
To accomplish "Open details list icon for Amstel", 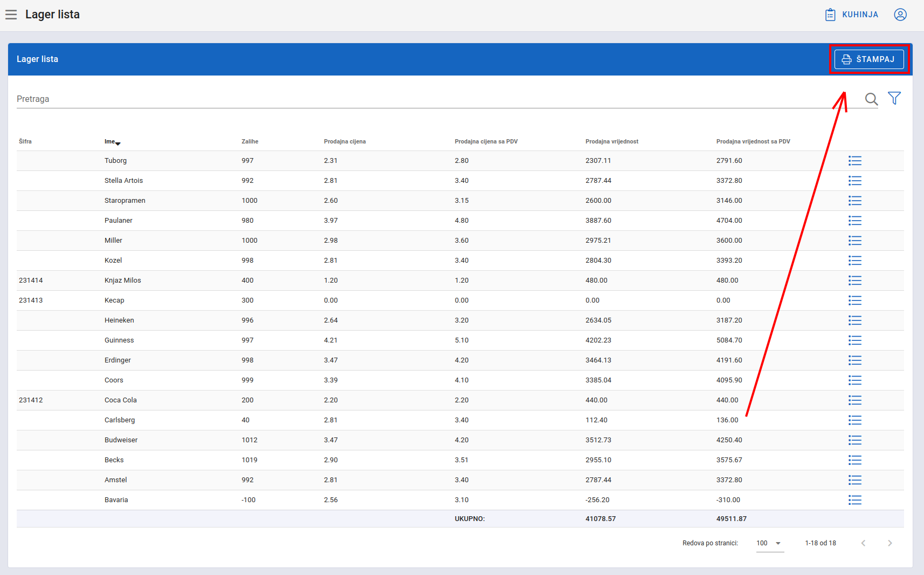I will 855,480.
